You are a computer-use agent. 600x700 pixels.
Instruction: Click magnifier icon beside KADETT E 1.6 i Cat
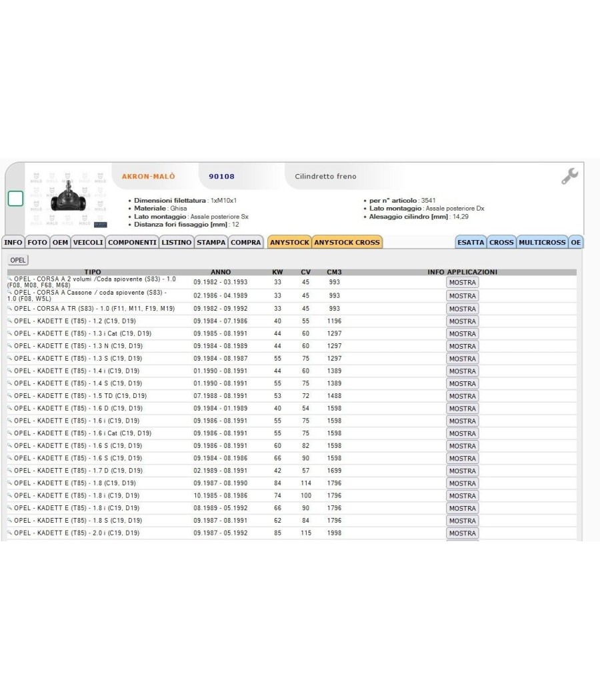[x=10, y=433]
